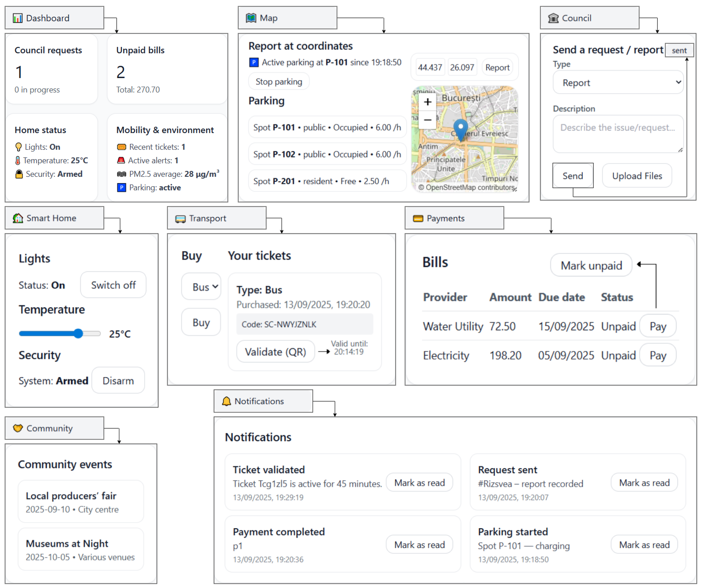Click the Transport bus icon
702x588 pixels.
click(x=180, y=219)
